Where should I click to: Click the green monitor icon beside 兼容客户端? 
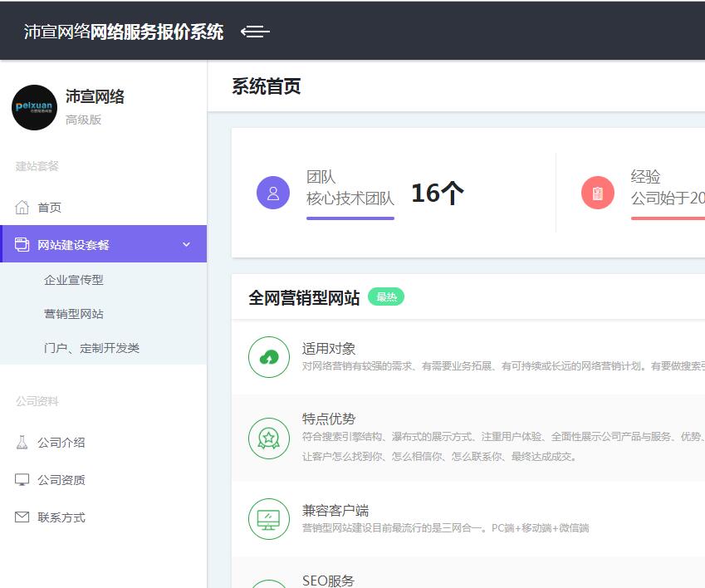[268, 518]
